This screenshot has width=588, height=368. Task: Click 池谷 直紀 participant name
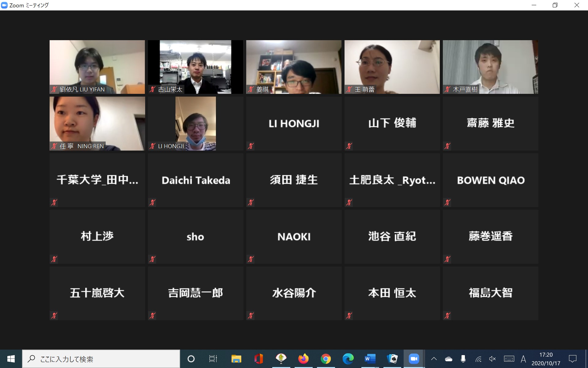click(x=392, y=236)
